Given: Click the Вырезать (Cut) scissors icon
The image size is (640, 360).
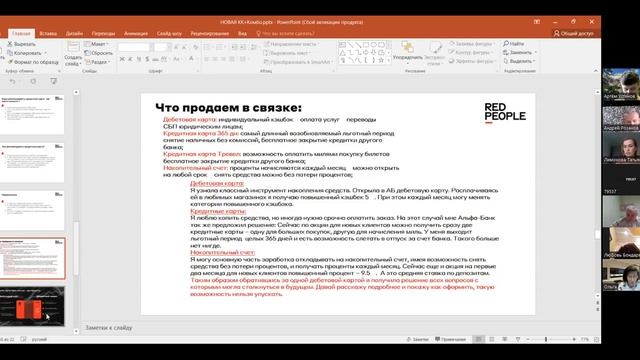Looking at the screenshot, I should 10,44.
